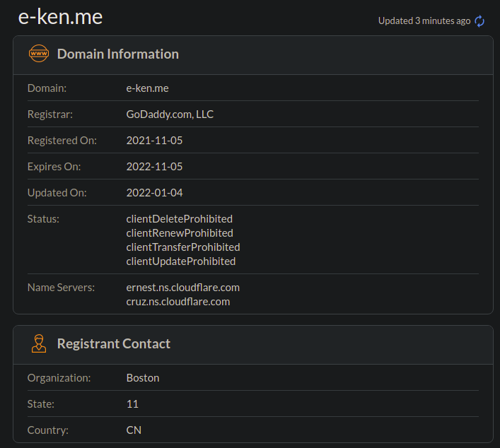Click the refresh icon beside Updated text

tap(479, 21)
